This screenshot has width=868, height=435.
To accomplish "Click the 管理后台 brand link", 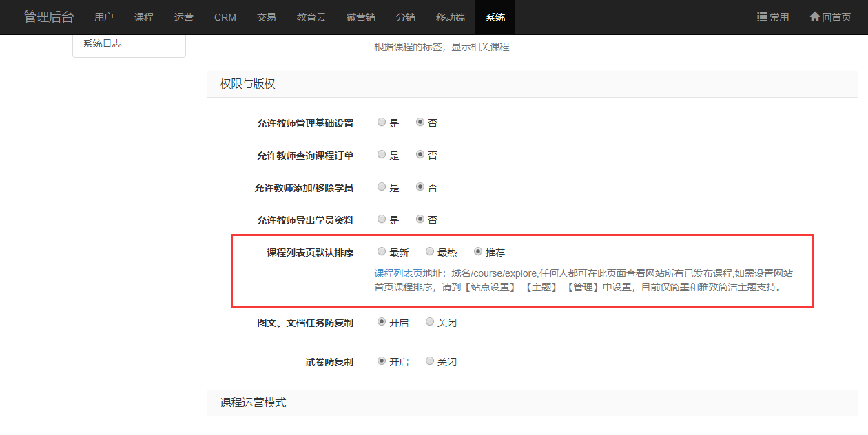I will (49, 17).
